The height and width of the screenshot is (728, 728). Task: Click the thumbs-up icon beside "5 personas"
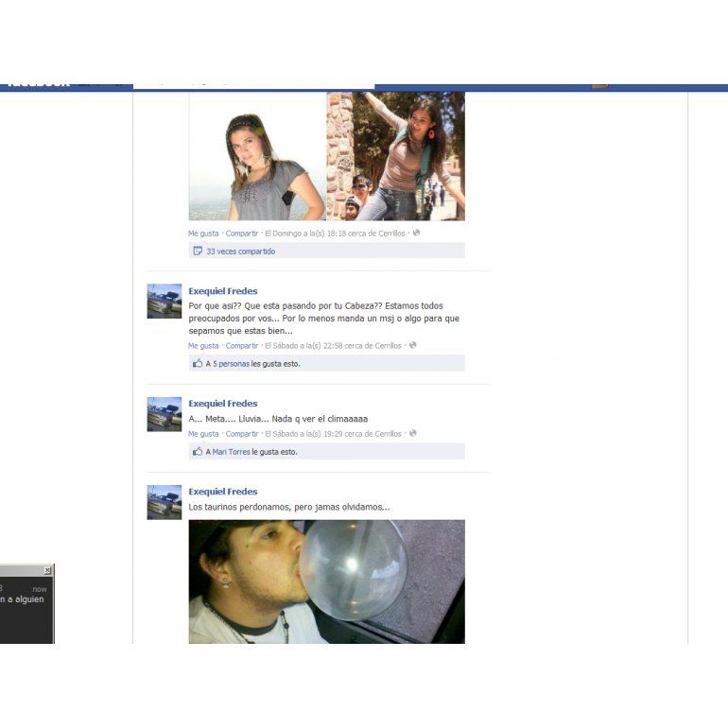(x=198, y=363)
